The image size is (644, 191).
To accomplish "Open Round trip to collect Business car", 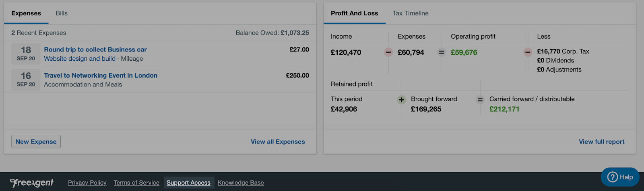I will [x=95, y=49].
